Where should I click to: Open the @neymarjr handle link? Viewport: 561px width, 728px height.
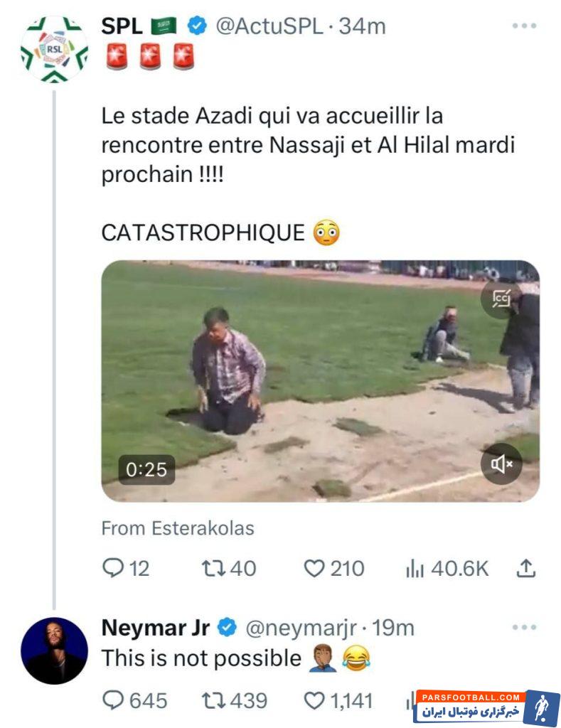click(301, 628)
